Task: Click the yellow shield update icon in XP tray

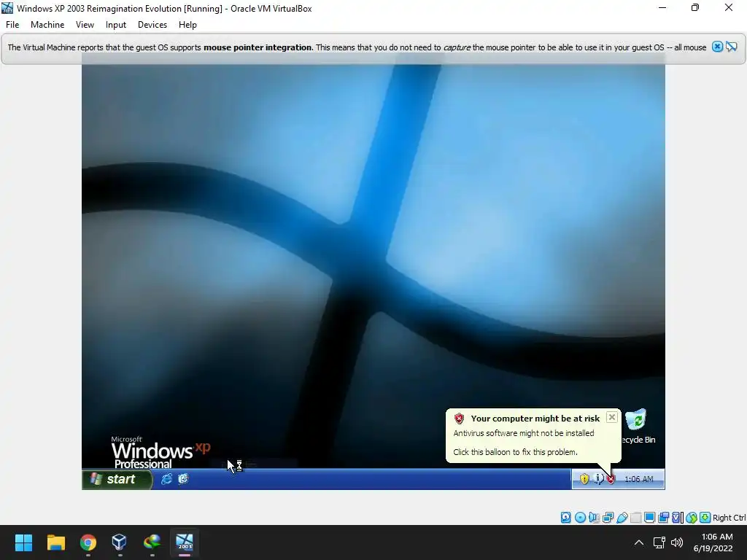Action: tap(584, 479)
